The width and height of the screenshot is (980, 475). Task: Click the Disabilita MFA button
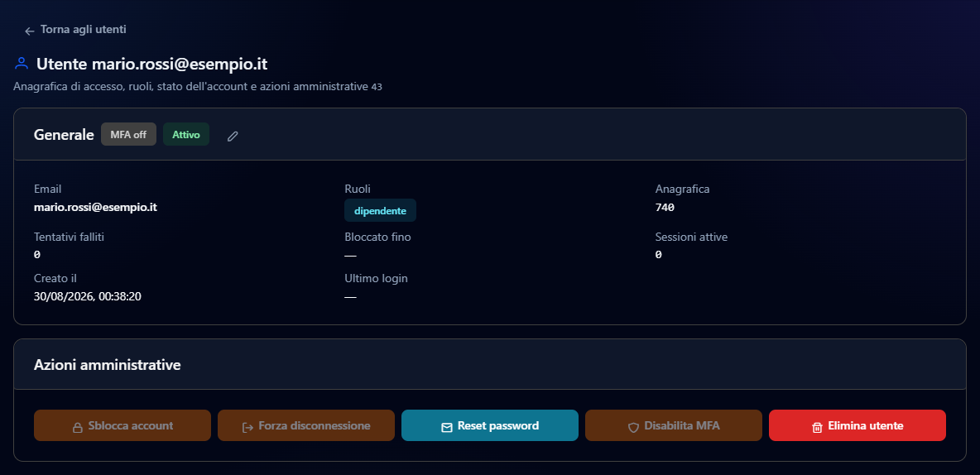[x=674, y=425]
